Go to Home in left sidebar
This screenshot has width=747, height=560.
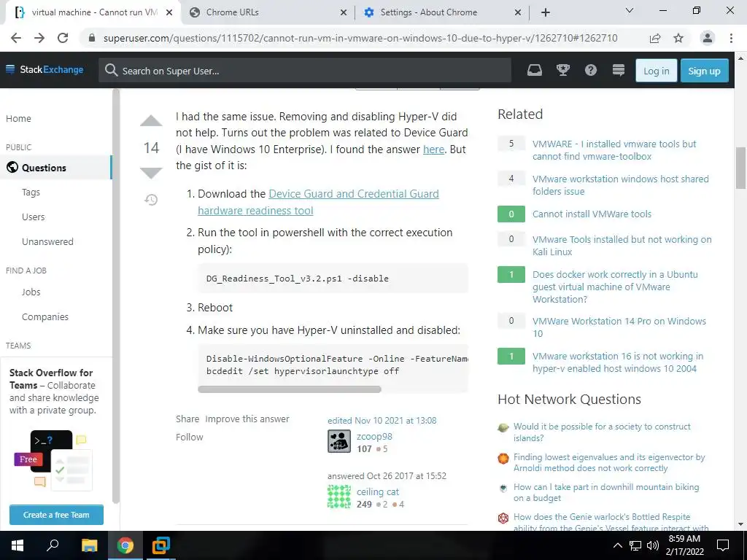click(18, 119)
